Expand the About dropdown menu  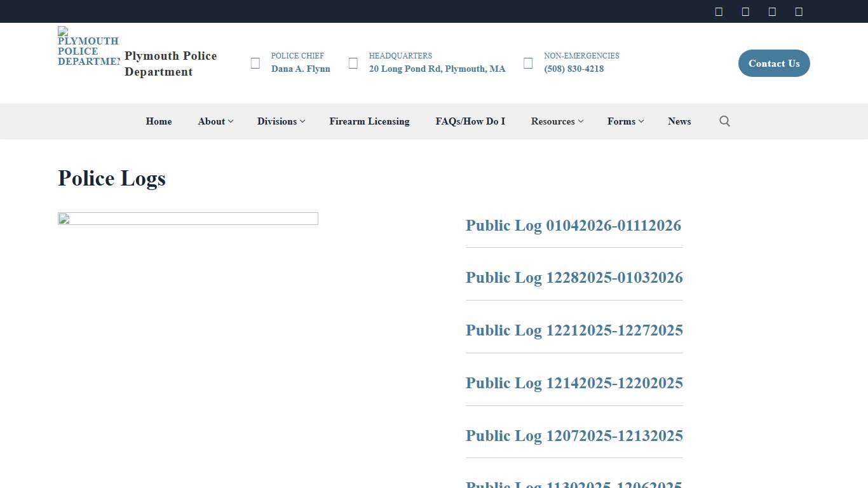pos(215,121)
